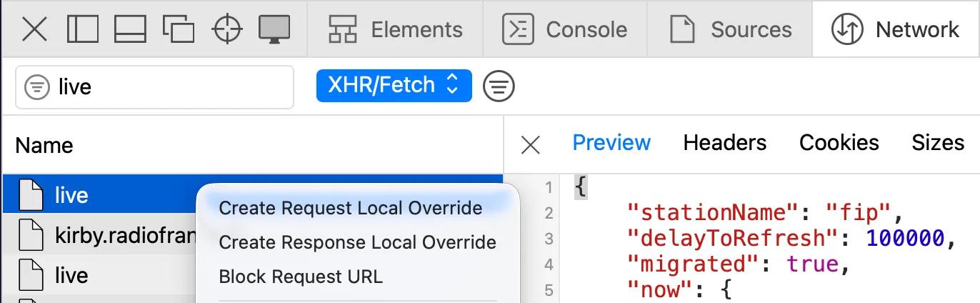The image size is (980, 303).
Task: Open the Preview detail tab
Action: 611,143
